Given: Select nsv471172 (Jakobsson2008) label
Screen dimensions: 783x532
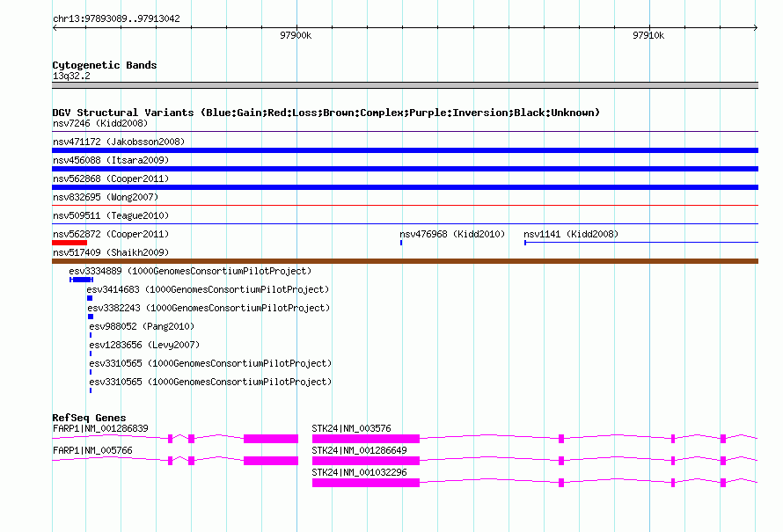Looking at the screenshot, I should [119, 142].
